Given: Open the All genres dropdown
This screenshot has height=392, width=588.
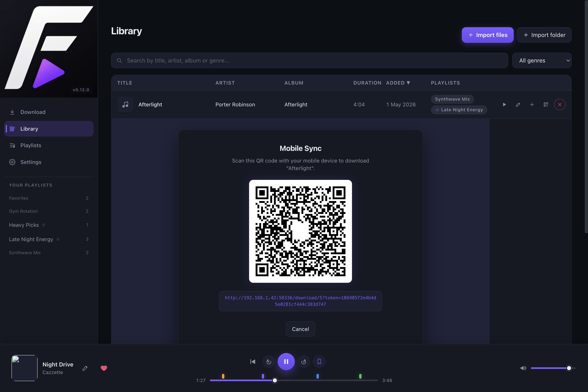Looking at the screenshot, I should tap(542, 60).
